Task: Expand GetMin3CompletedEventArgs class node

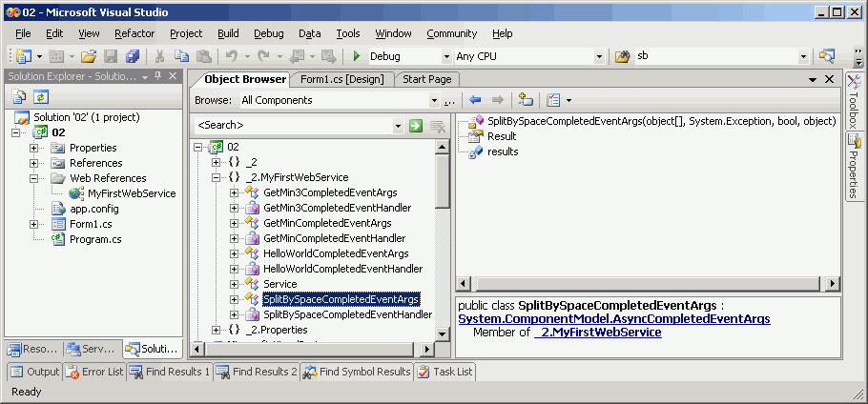Action: [x=234, y=192]
